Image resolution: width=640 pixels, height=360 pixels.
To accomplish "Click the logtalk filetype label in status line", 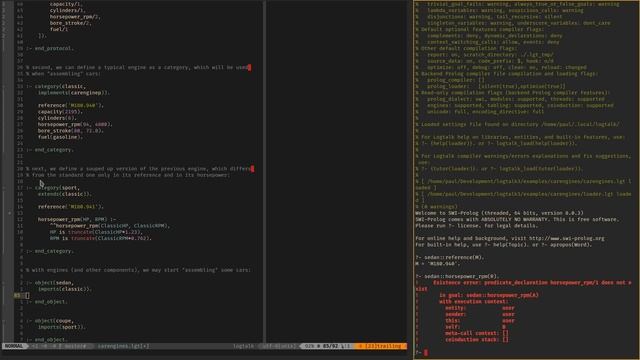I will [x=243, y=346].
